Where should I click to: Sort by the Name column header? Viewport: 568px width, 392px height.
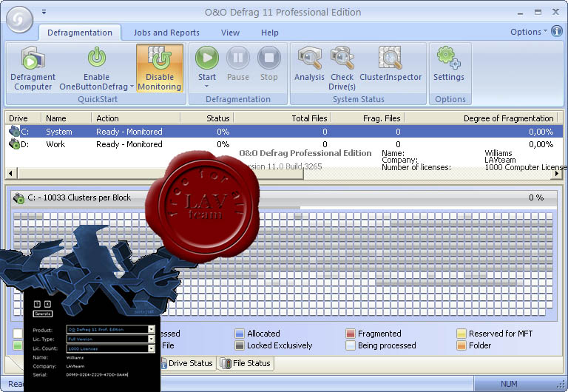click(x=66, y=118)
